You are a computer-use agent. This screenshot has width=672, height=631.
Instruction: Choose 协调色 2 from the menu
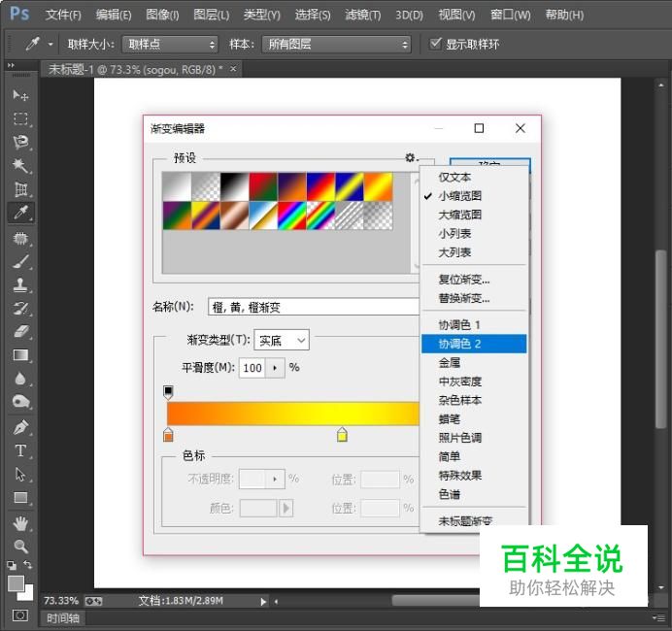pos(474,344)
